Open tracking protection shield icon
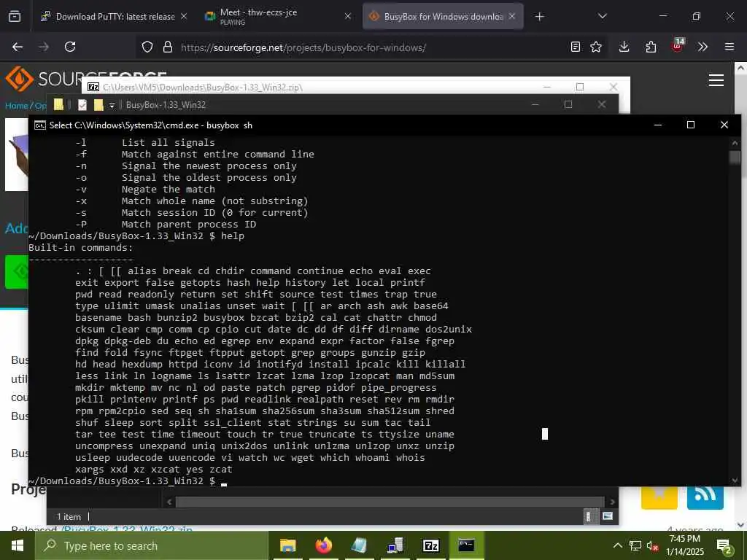 coord(147,47)
